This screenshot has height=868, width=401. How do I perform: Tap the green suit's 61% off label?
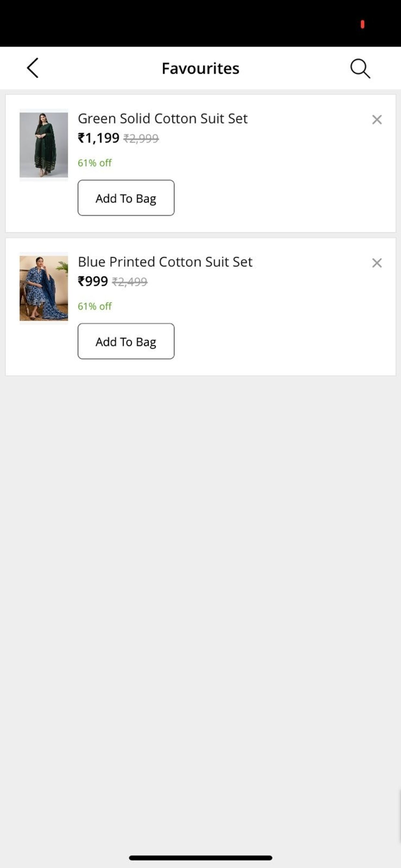tap(95, 163)
